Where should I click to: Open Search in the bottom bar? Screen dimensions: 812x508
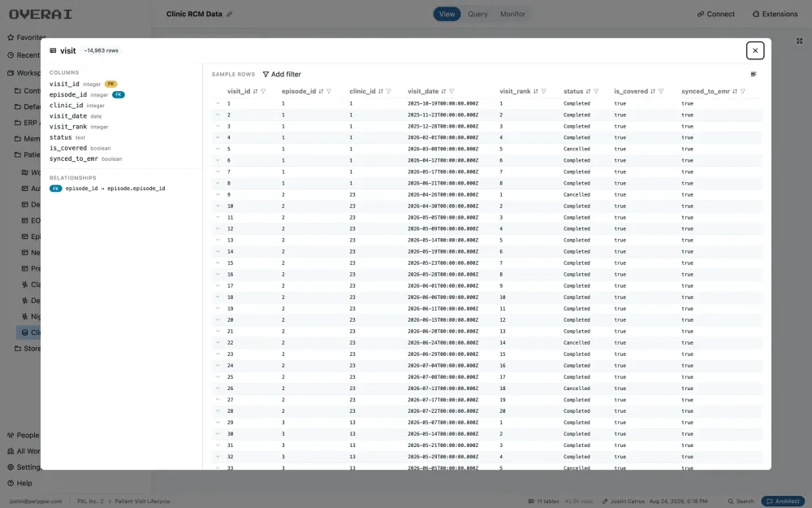741,501
